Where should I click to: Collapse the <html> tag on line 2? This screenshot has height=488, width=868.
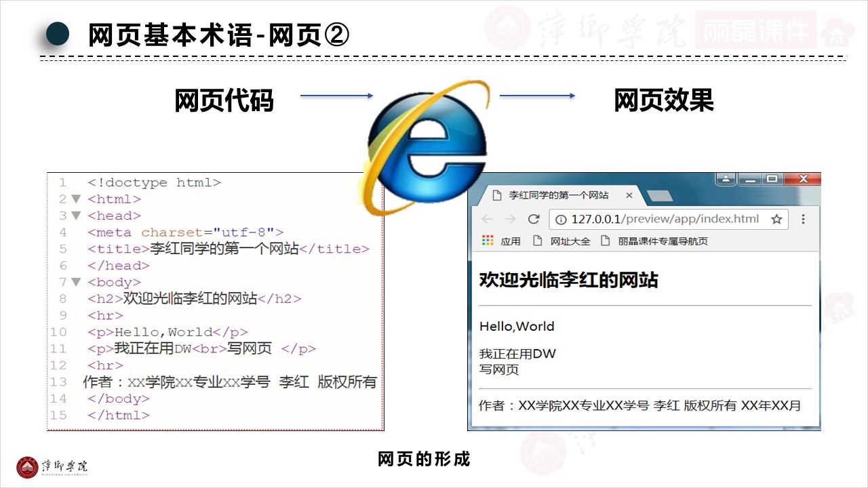point(76,199)
